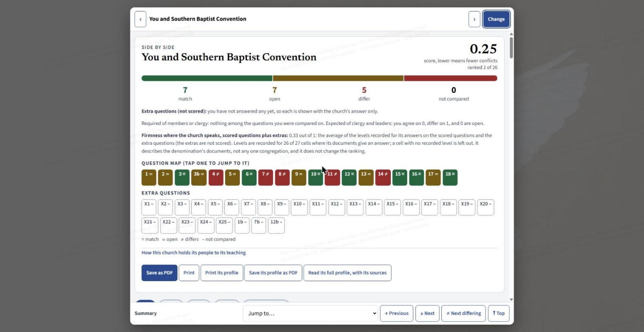Open extra question 7b tile

[x=259, y=226]
